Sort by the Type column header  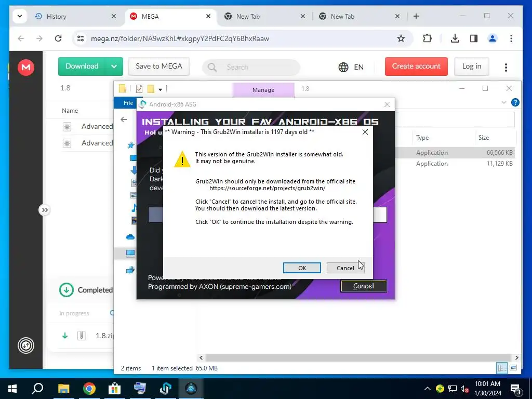click(422, 137)
